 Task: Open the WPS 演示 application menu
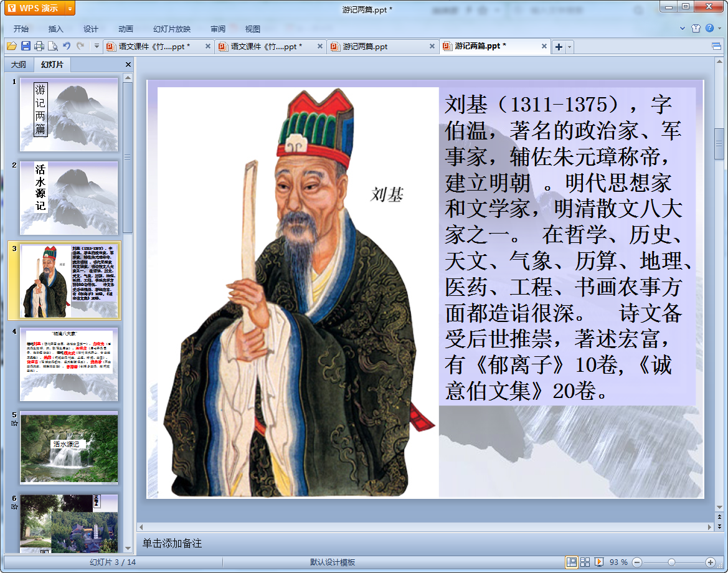(34, 8)
